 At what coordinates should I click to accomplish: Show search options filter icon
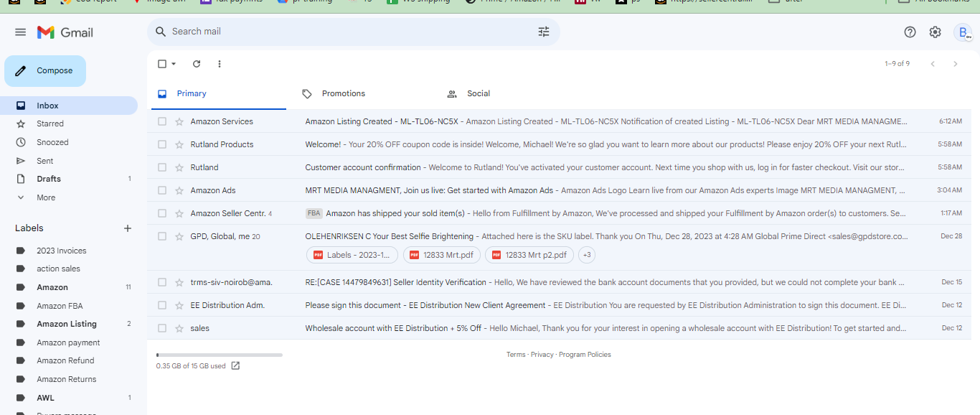tap(544, 32)
